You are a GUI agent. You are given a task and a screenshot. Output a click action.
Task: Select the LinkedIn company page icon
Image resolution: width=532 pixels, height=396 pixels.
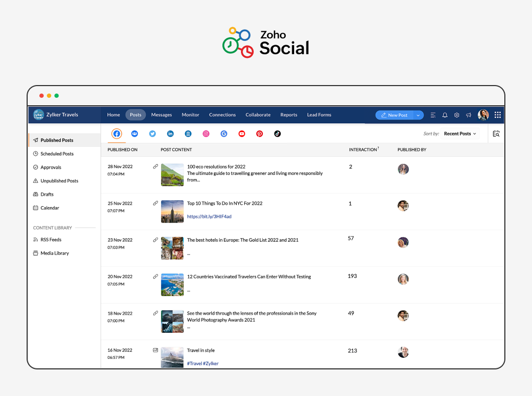pyautogui.click(x=188, y=133)
